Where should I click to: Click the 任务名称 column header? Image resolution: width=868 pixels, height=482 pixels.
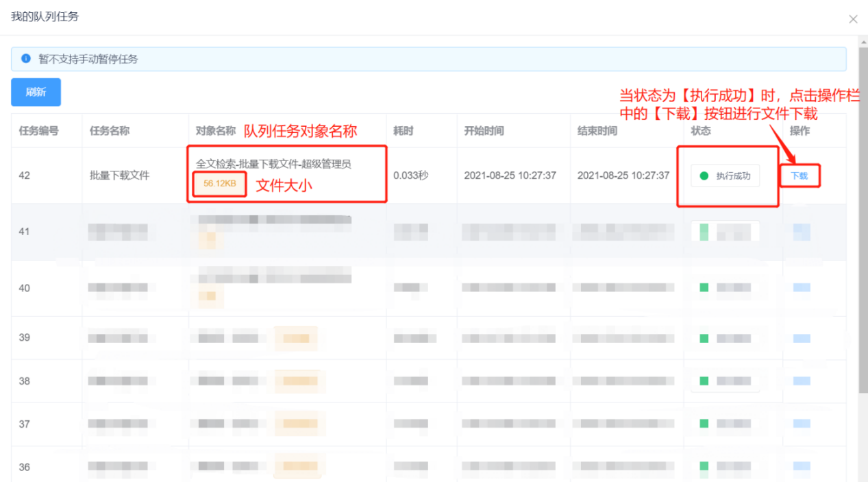110,131
